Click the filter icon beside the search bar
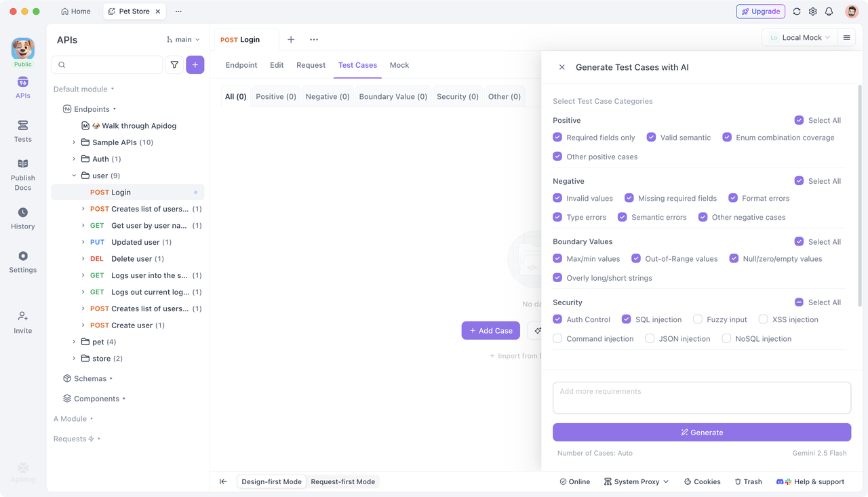The image size is (868, 497). [174, 64]
